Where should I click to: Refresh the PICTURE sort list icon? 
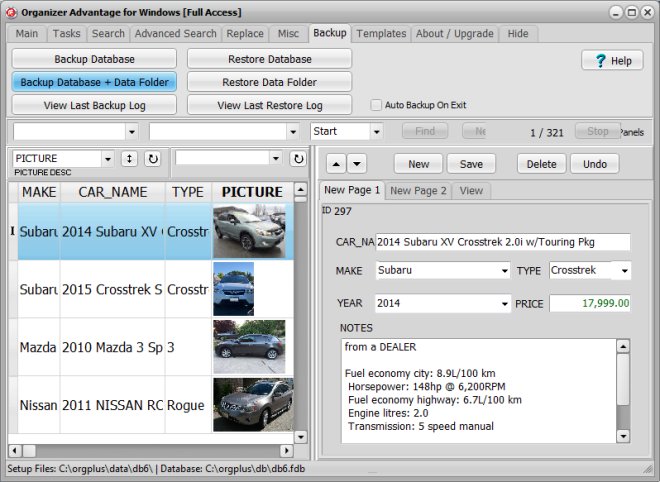[x=153, y=159]
